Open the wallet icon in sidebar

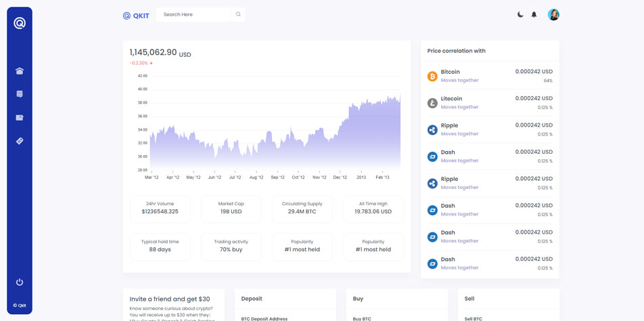coord(20,118)
